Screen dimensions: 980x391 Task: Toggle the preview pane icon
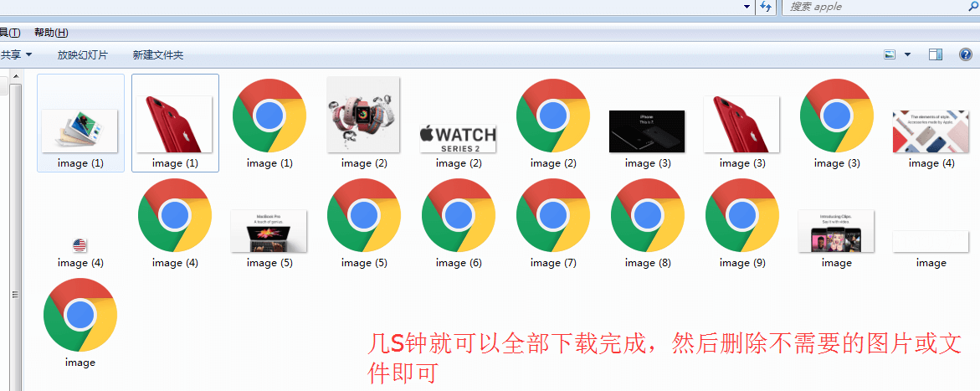pos(936,54)
